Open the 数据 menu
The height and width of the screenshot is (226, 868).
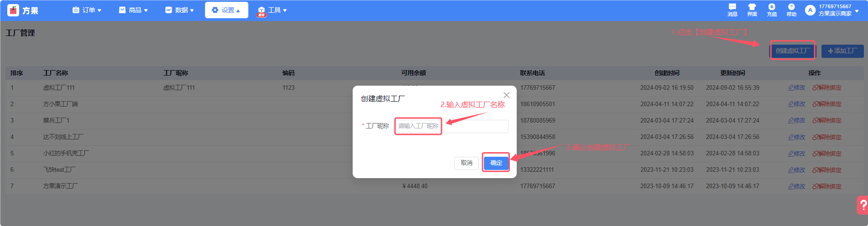click(x=180, y=10)
